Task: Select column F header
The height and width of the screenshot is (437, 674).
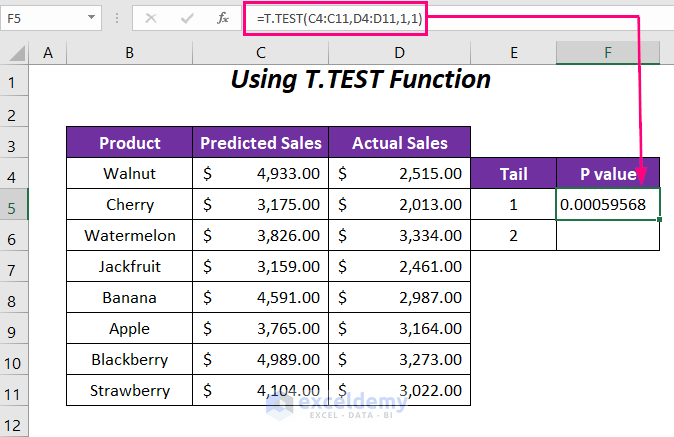Action: [608, 53]
